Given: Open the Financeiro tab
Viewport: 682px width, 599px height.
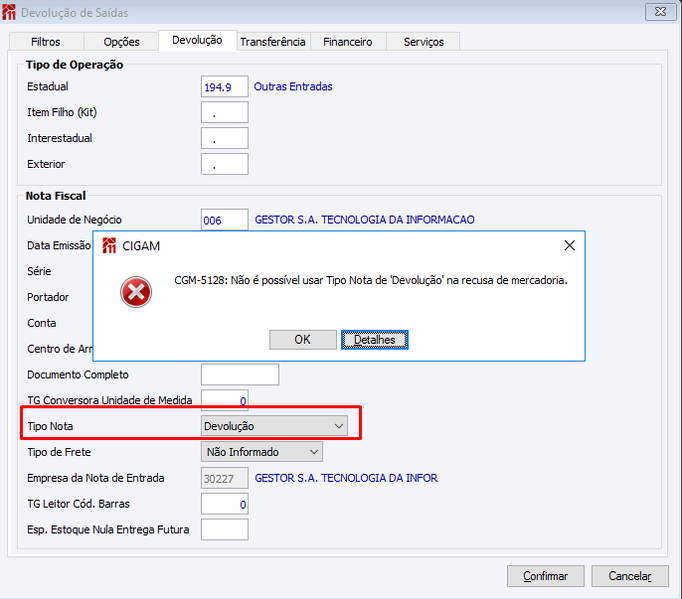Looking at the screenshot, I should (x=348, y=42).
